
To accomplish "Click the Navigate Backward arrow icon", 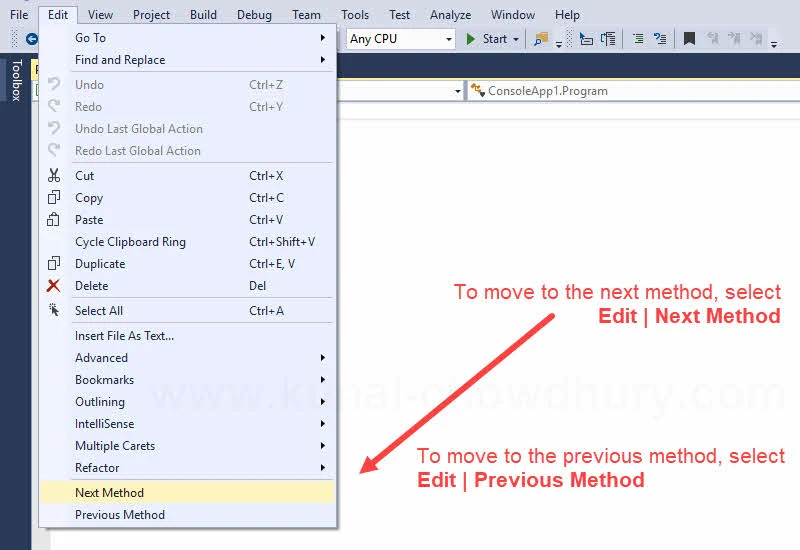I will pos(32,39).
